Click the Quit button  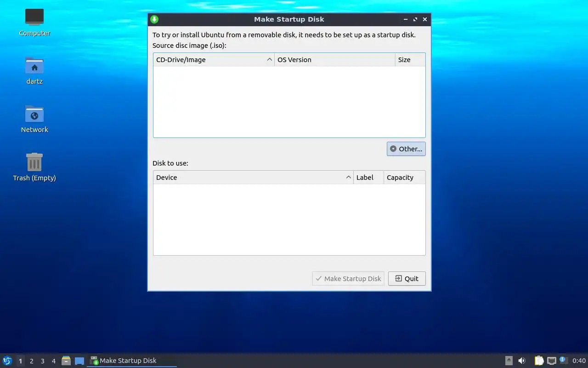(407, 279)
